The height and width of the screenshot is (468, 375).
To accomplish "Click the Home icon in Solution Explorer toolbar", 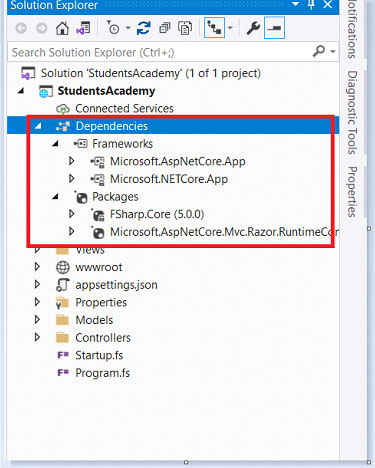I will (62, 28).
